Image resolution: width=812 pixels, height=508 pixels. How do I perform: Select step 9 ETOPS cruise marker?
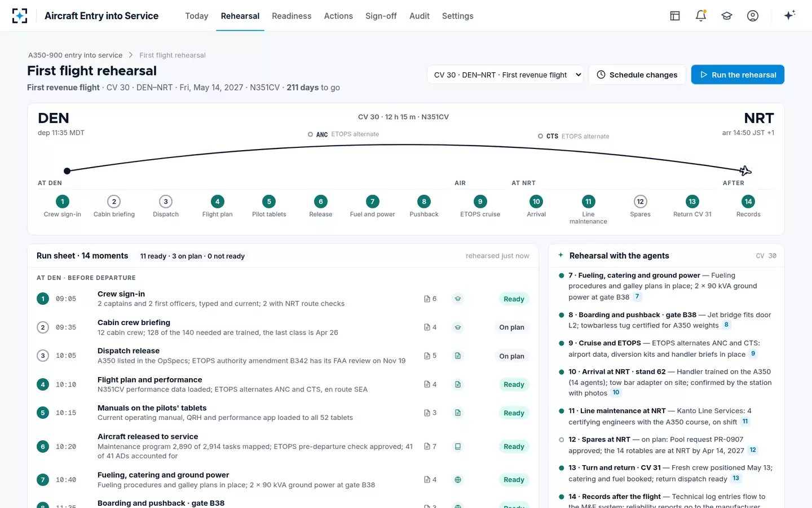[480, 202]
